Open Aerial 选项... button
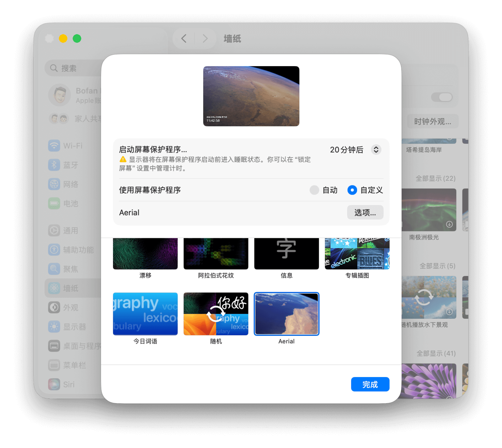 pyautogui.click(x=365, y=213)
